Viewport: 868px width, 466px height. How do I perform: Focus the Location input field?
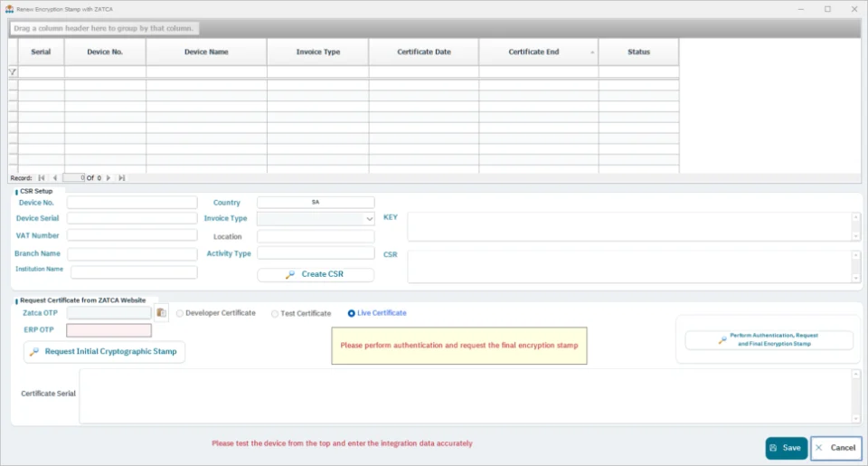coord(316,236)
